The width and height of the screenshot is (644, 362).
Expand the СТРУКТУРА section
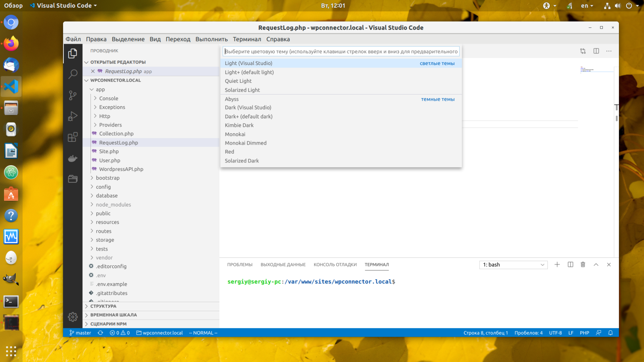coord(103,306)
